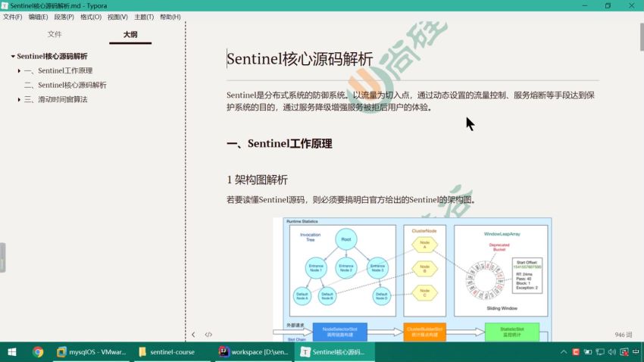Open network connection tray icon
644x362 pixels.
point(600,352)
